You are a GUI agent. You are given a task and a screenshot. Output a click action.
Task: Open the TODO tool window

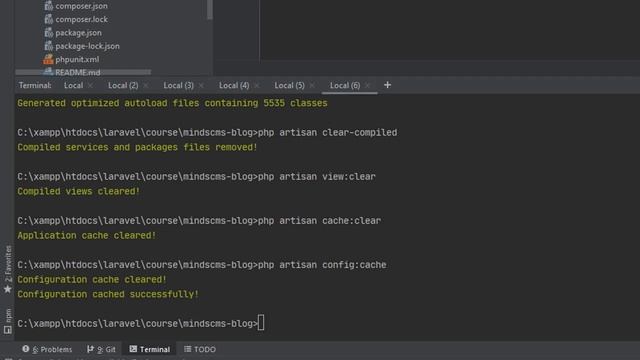[x=200, y=349]
